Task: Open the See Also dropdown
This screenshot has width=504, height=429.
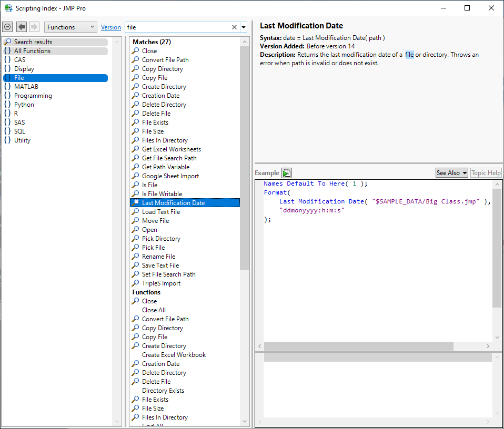Action: [451, 173]
